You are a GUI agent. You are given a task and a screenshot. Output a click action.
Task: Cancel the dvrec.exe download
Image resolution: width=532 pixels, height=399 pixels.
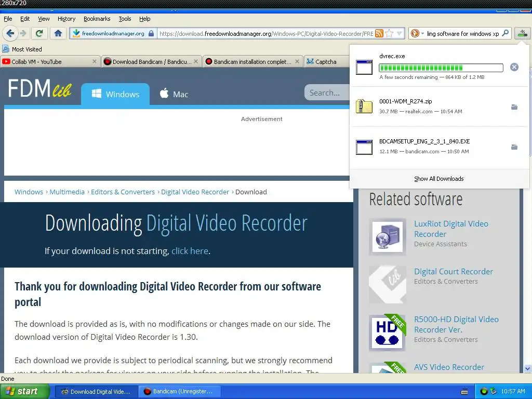(x=514, y=67)
